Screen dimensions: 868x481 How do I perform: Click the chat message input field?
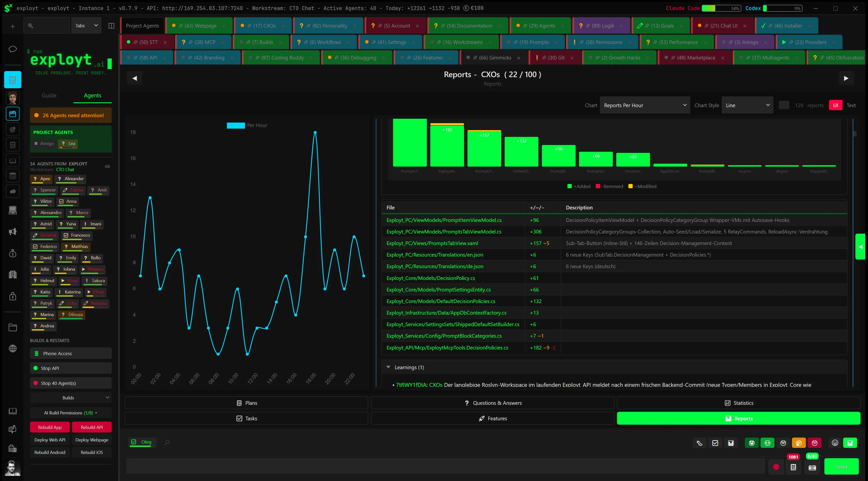[x=445, y=466]
